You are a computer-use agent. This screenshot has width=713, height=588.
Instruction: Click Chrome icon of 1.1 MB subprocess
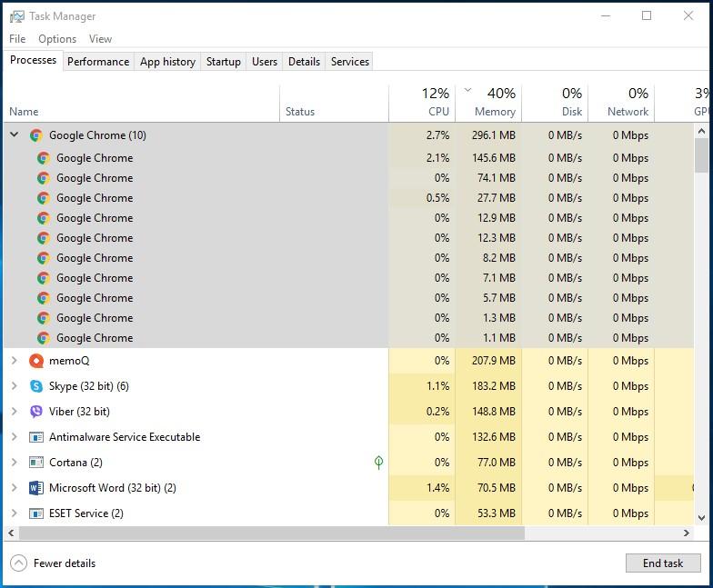(44, 338)
